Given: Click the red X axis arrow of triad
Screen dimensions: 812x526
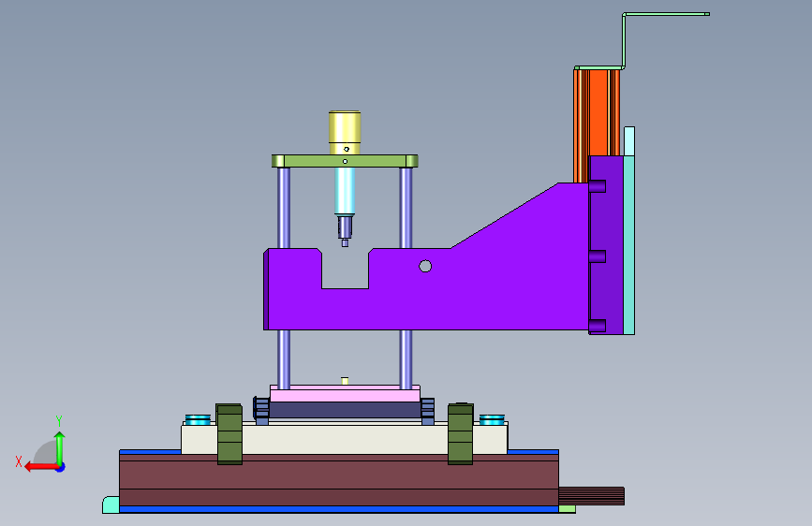Looking at the screenshot, I should pyautogui.click(x=40, y=467).
